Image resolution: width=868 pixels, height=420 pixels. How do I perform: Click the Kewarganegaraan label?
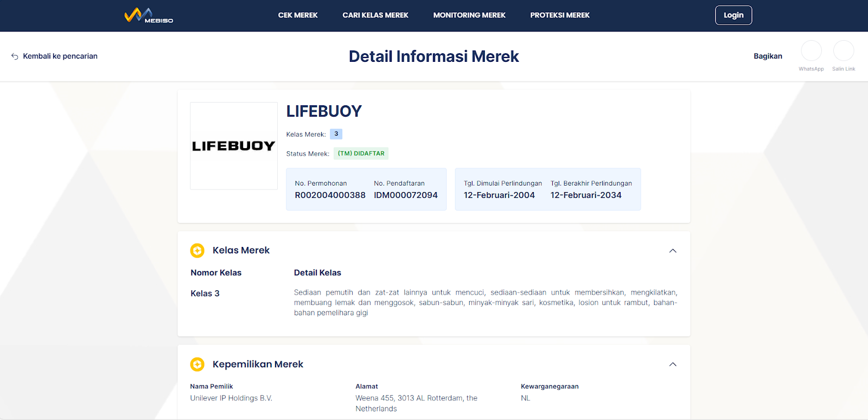pyautogui.click(x=550, y=386)
